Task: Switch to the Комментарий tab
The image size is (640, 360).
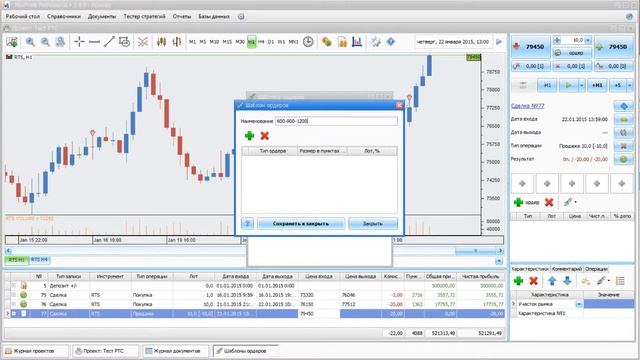Action: pos(567,269)
